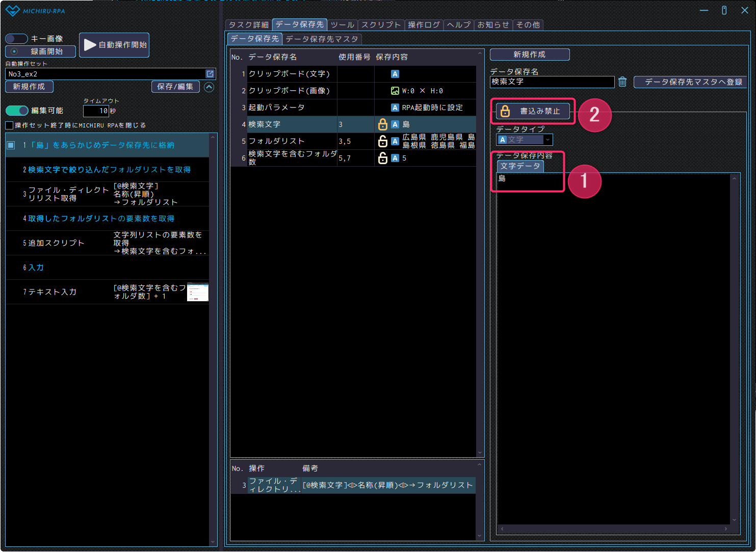Screen dimensions: 756x552
Task: Turn off the 編集可能 toggle
Action: coord(17,111)
